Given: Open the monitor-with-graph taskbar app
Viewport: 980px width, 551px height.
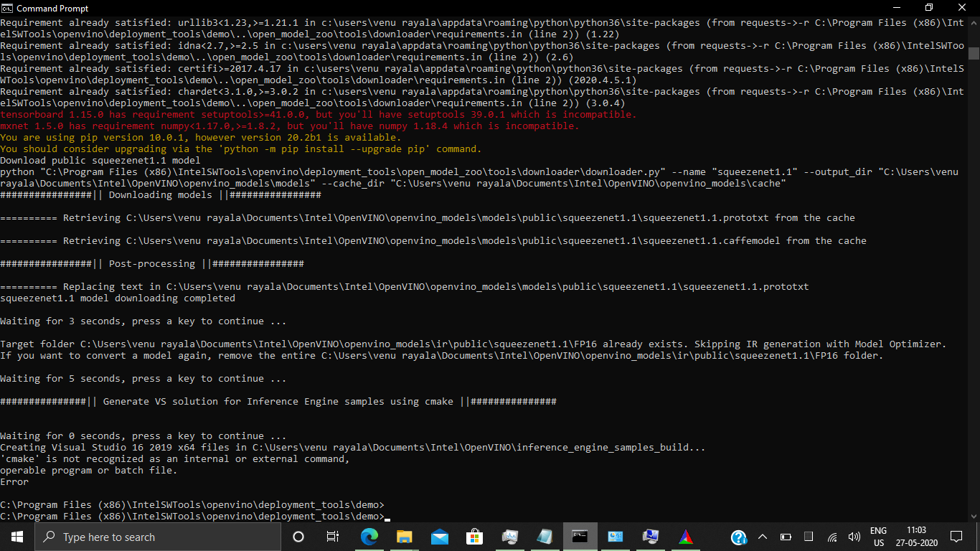Looking at the screenshot, I should click(509, 537).
